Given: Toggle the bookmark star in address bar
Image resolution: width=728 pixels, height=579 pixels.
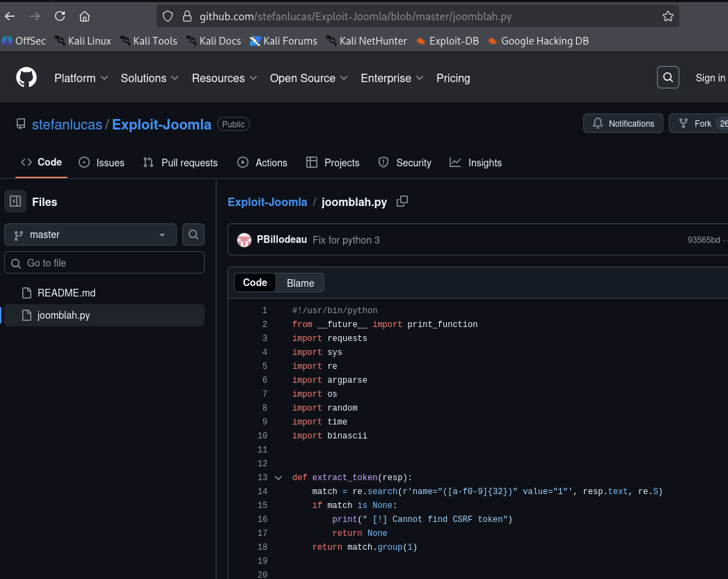Looking at the screenshot, I should 667,15.
